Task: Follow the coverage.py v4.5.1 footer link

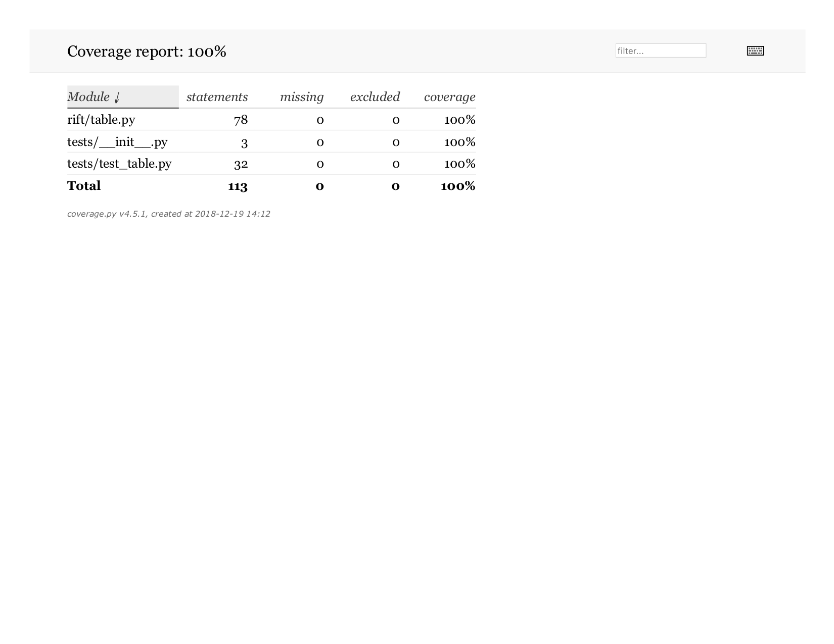Action: click(x=107, y=214)
